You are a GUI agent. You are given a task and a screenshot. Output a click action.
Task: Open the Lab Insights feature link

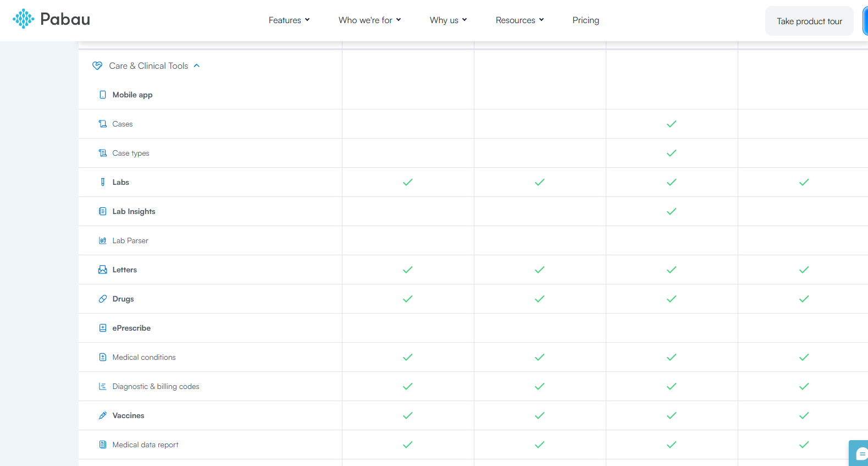pos(134,211)
